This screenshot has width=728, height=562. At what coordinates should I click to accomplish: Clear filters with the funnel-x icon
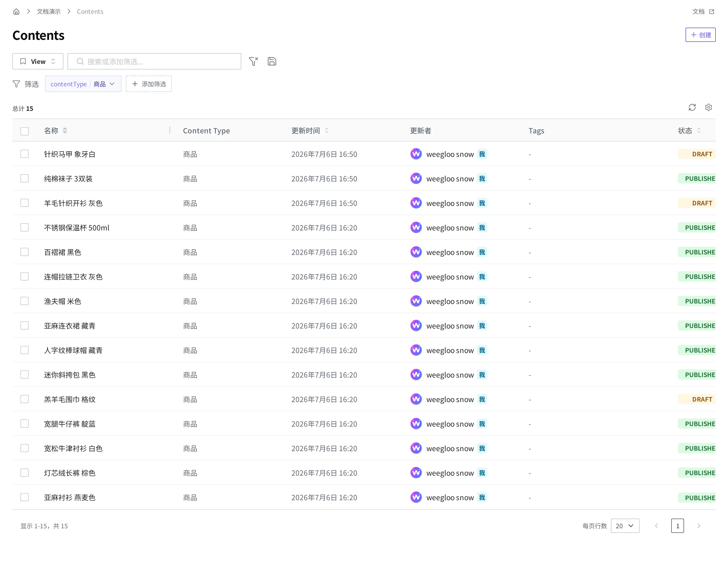[x=253, y=61]
